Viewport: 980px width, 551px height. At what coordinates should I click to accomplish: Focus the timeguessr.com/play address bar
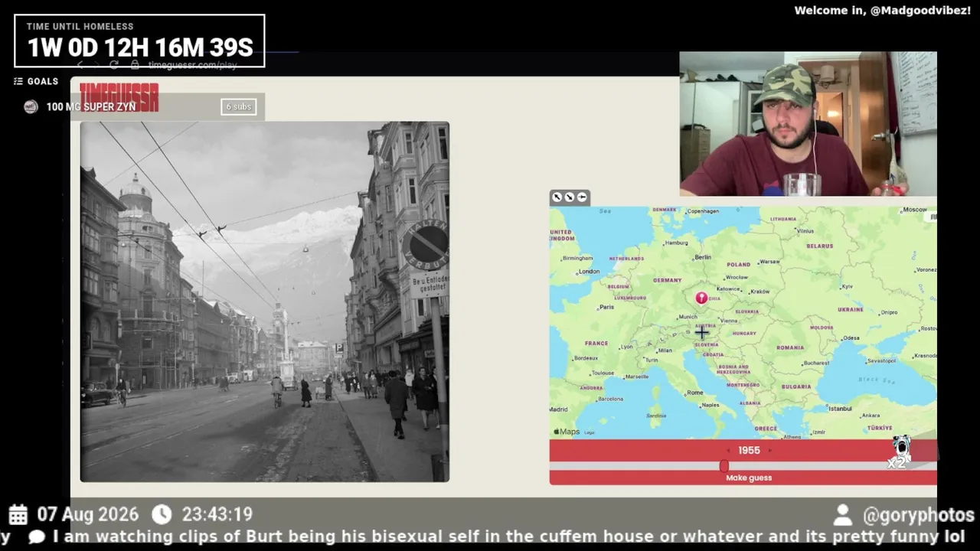(x=193, y=65)
